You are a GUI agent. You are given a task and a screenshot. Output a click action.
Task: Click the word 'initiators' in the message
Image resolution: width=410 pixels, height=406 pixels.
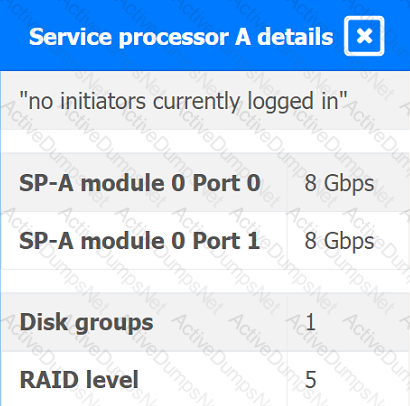(x=103, y=101)
